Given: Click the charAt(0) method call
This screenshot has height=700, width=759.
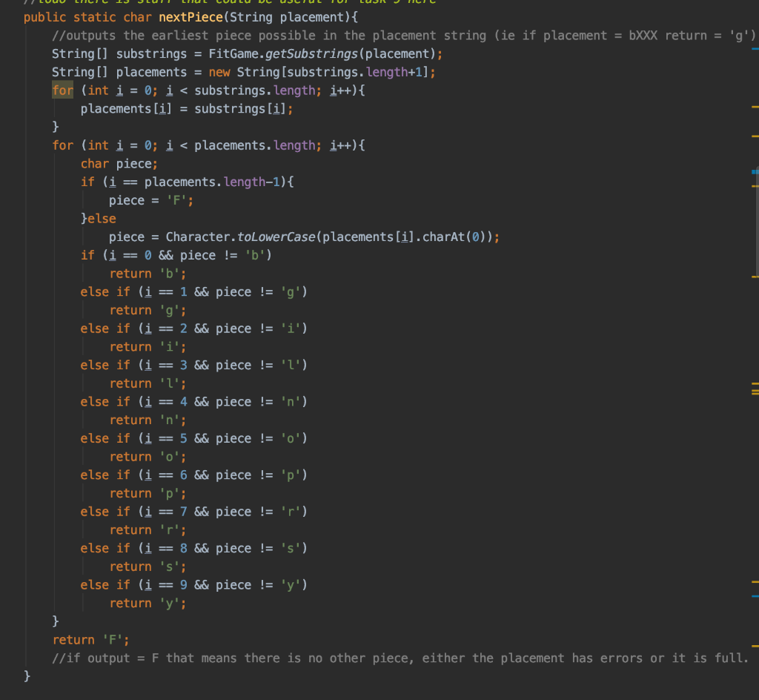Looking at the screenshot, I should (452, 237).
